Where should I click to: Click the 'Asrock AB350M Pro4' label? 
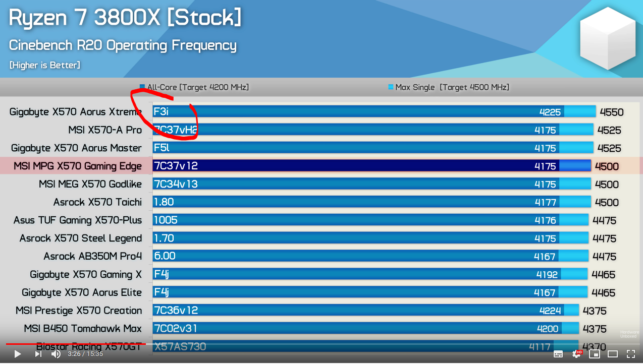click(93, 256)
